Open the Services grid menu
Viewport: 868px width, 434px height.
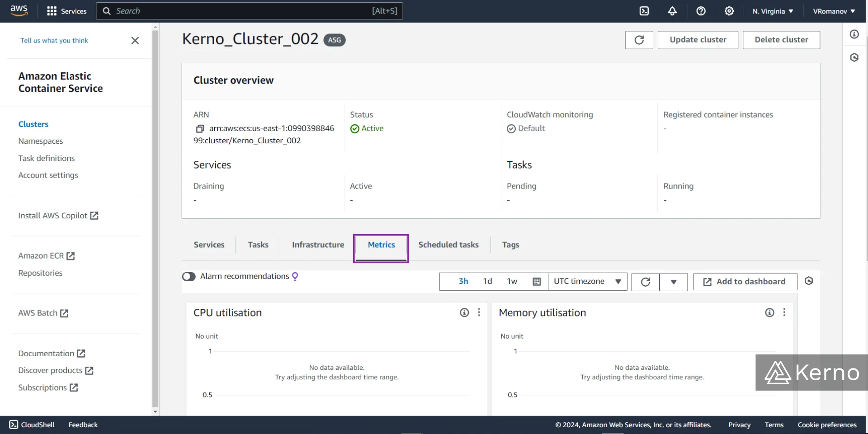(66, 11)
